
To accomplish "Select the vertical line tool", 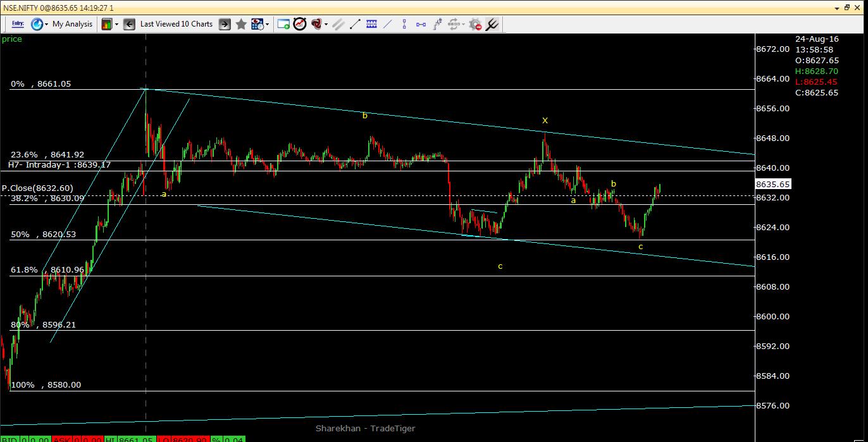I will (404, 24).
